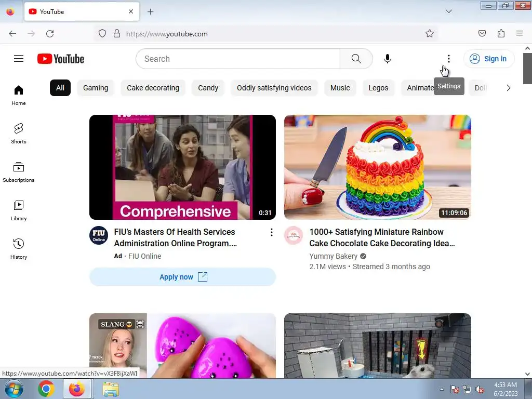Select the Oddly satisfying videos chip
Screen dimensions: 532x399
(274, 88)
